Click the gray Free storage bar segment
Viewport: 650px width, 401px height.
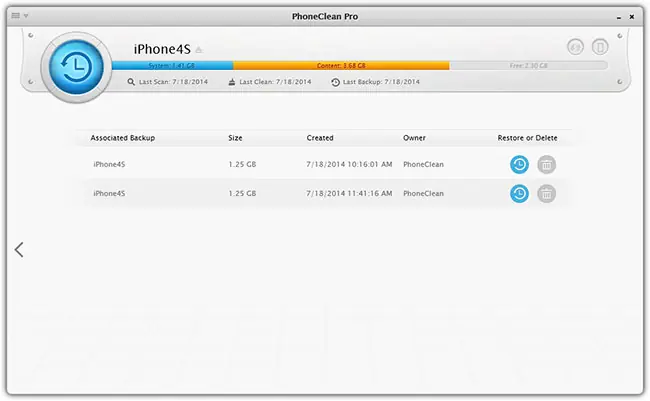pyautogui.click(x=529, y=66)
